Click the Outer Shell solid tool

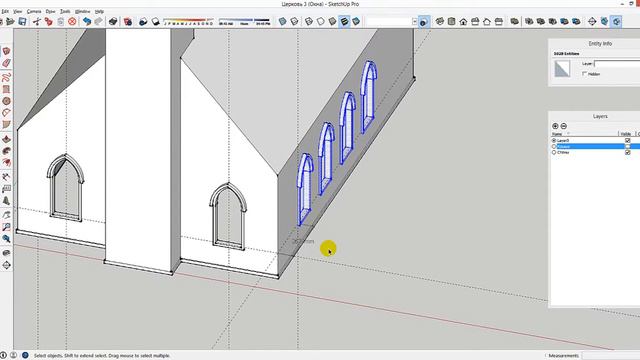(x=514, y=21)
